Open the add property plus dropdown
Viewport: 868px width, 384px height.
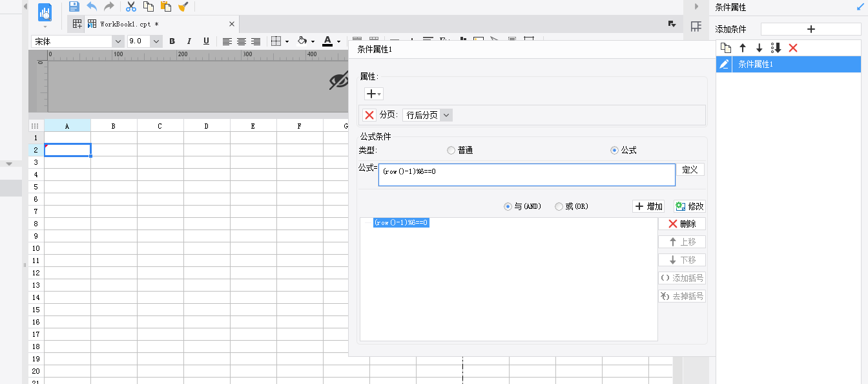tap(373, 94)
